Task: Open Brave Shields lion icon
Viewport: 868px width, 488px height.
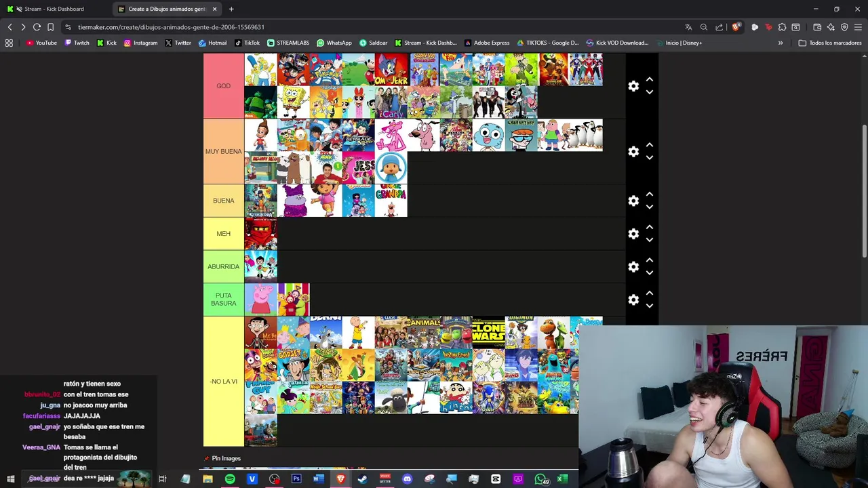Action: [735, 27]
